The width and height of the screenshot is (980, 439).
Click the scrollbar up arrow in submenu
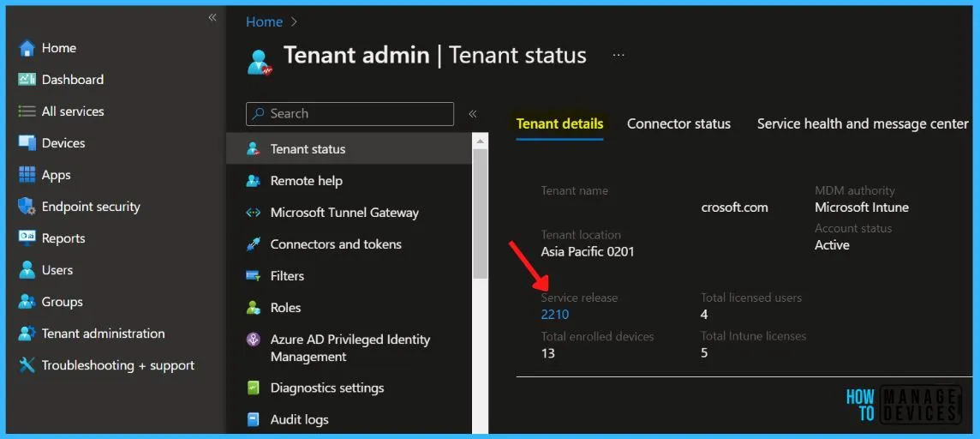(480, 142)
